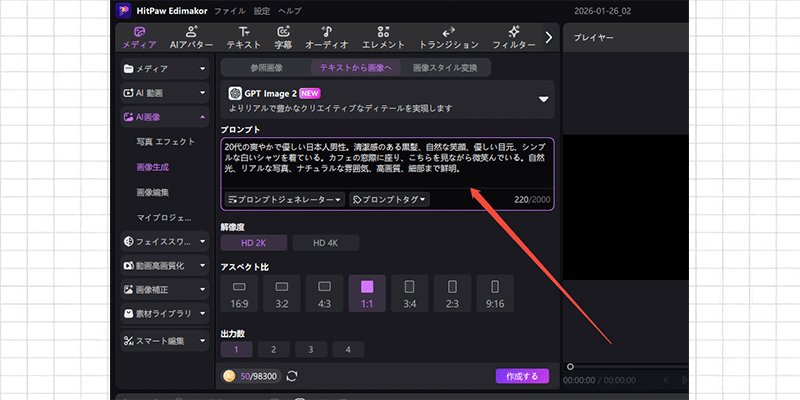Choose 1:1 aspect ratio
Image resolution: width=800 pixels, height=400 pixels.
[x=367, y=294]
